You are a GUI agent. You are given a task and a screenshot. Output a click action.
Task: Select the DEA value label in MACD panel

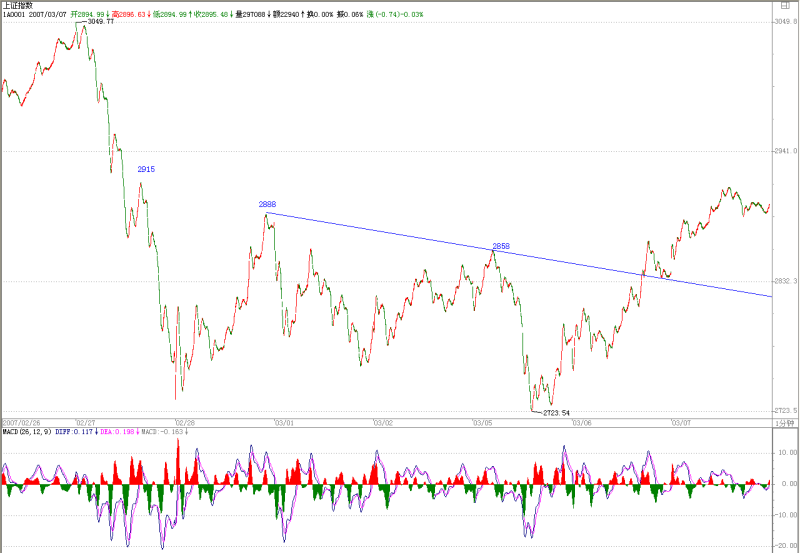pyautogui.click(x=117, y=432)
